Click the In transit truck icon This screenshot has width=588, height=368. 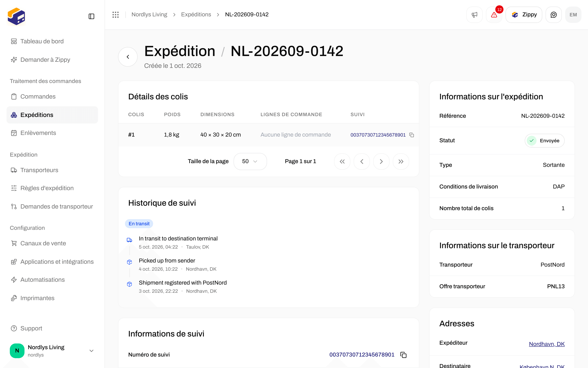129,240
